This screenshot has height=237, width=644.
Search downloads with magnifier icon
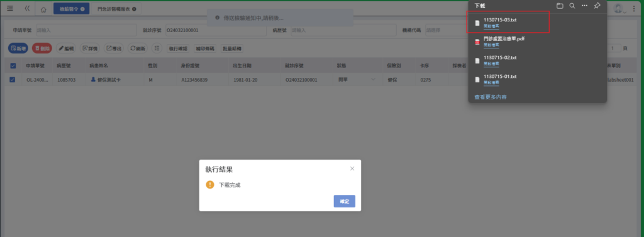[x=572, y=6]
